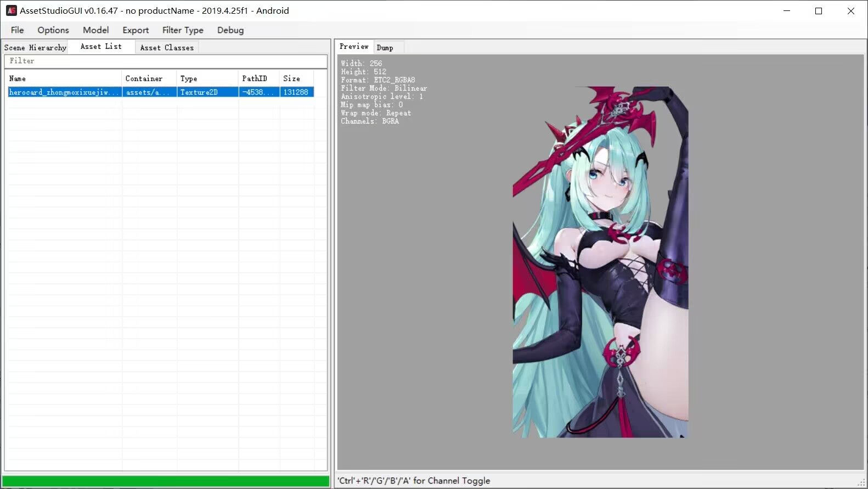Click the Format: ETC2_RGBA8 info text
The image size is (868, 489).
(x=378, y=80)
